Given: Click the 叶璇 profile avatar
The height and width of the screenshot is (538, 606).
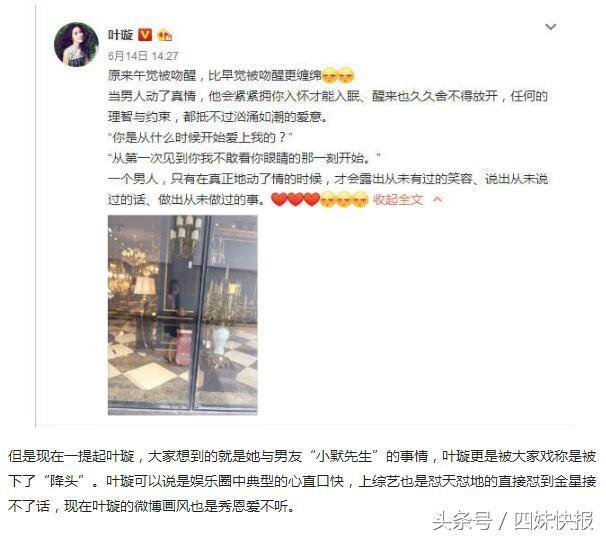Looking at the screenshot, I should click(x=76, y=44).
